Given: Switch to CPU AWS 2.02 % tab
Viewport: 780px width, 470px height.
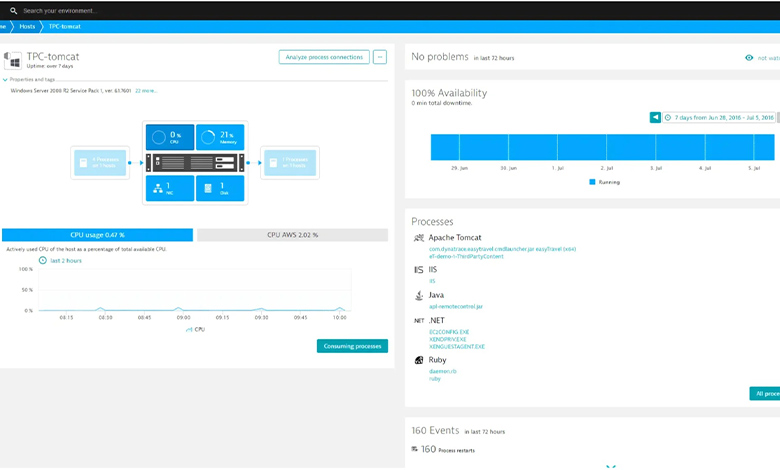Looking at the screenshot, I should pos(292,235).
